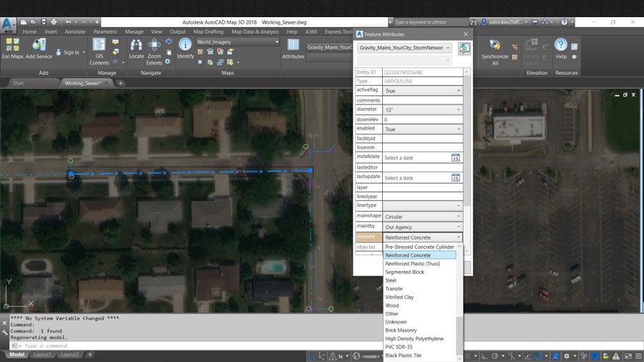This screenshot has height=362, width=644.
Task: Click the previous view blue arrow icon
Action: (168, 41)
